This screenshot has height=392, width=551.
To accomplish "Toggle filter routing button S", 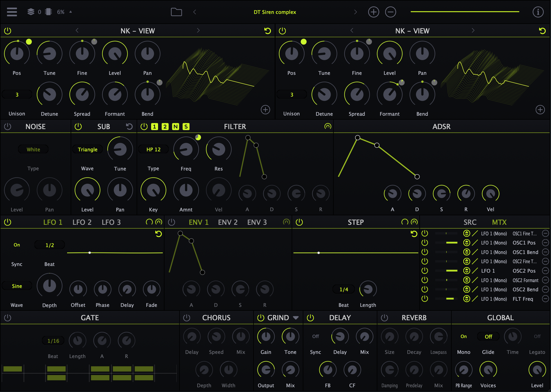I will 186,127.
